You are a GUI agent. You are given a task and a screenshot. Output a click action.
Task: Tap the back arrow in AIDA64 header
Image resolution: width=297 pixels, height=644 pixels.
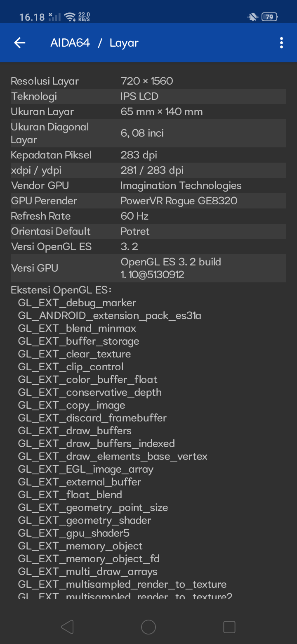coord(20,43)
